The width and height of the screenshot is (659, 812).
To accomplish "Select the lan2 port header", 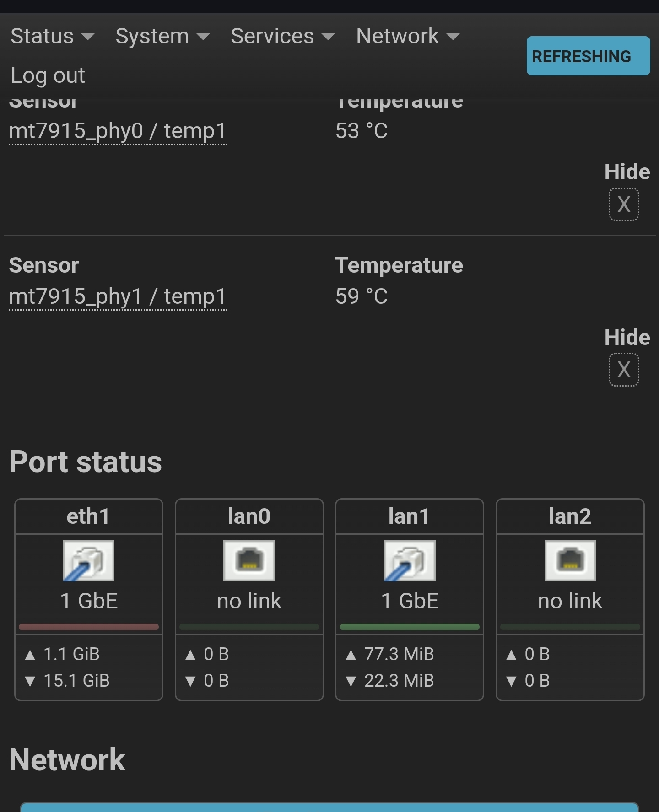I will click(570, 516).
